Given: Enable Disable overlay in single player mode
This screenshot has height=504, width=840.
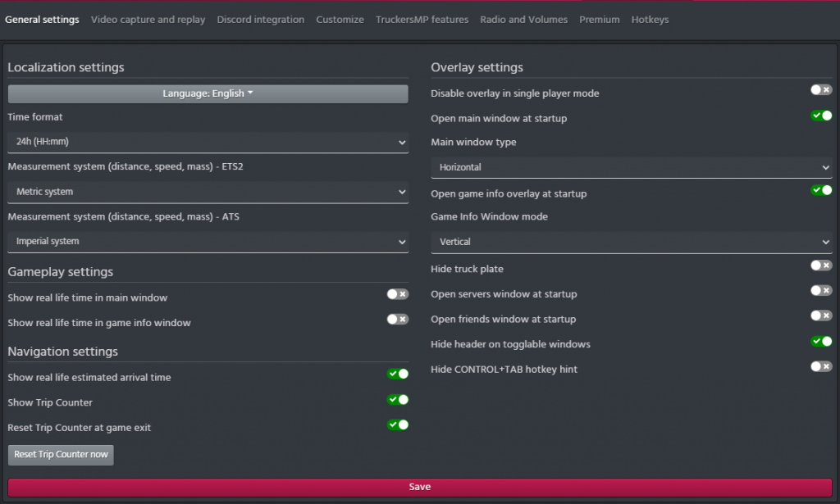Looking at the screenshot, I should click(820, 90).
